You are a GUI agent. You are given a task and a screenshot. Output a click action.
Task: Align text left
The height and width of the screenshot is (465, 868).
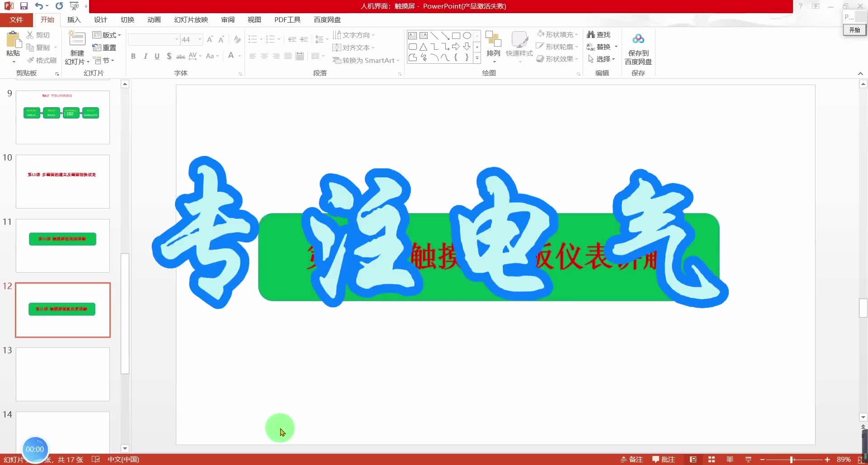(x=252, y=56)
